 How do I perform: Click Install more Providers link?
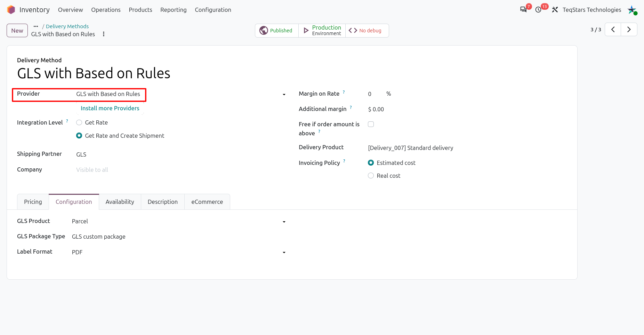coord(110,108)
